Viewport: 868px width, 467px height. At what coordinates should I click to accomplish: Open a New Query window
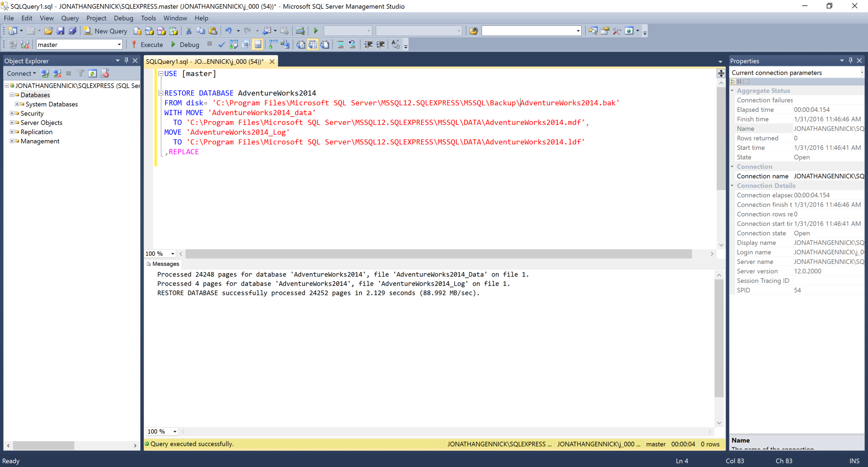(x=106, y=31)
